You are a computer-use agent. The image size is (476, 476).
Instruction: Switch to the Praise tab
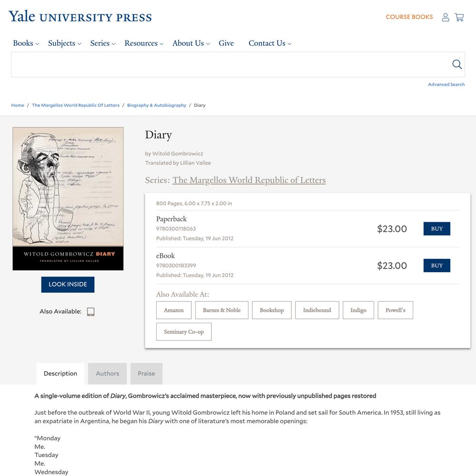pos(146,373)
